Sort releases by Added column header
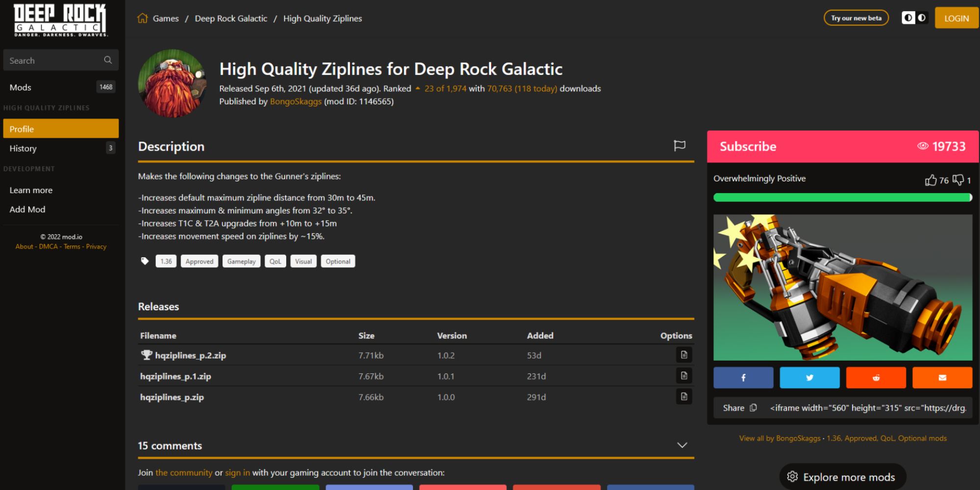The width and height of the screenshot is (980, 490). tap(540, 336)
